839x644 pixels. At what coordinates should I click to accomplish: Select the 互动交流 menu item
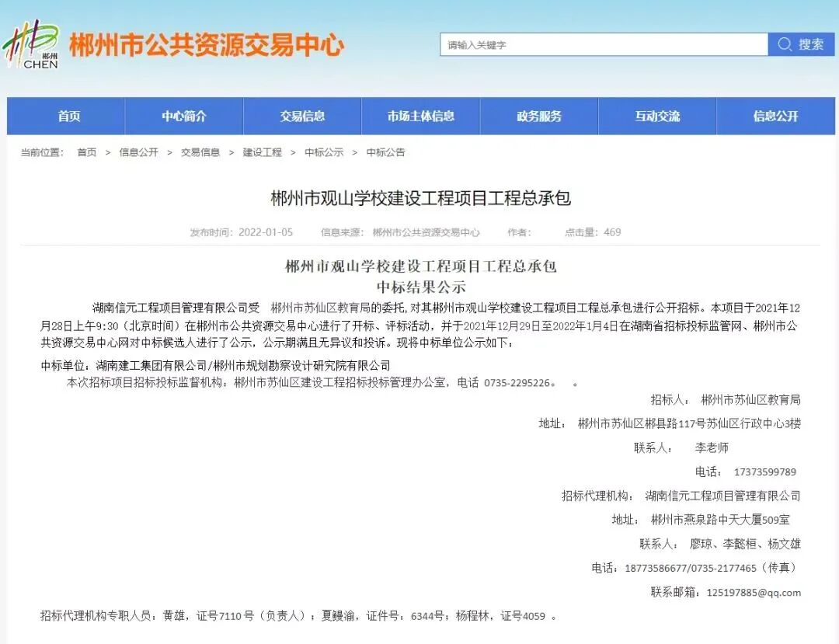(x=656, y=116)
